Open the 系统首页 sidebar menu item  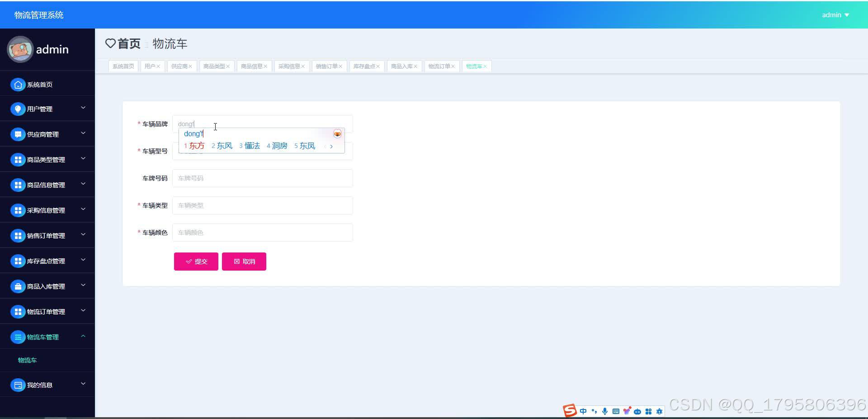click(x=47, y=85)
